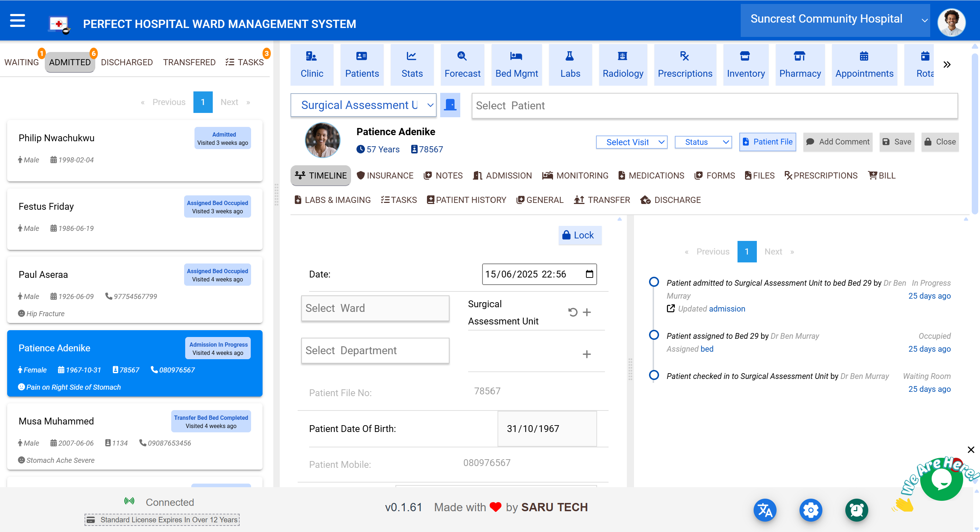Switch to the ADMITTED tab
980x532 pixels.
point(69,62)
